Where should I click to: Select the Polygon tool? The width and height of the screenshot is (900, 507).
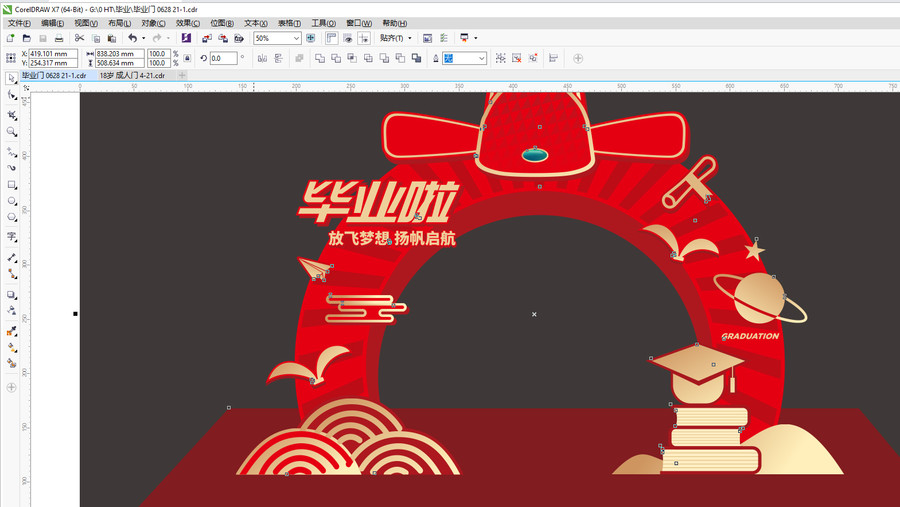(x=11, y=217)
